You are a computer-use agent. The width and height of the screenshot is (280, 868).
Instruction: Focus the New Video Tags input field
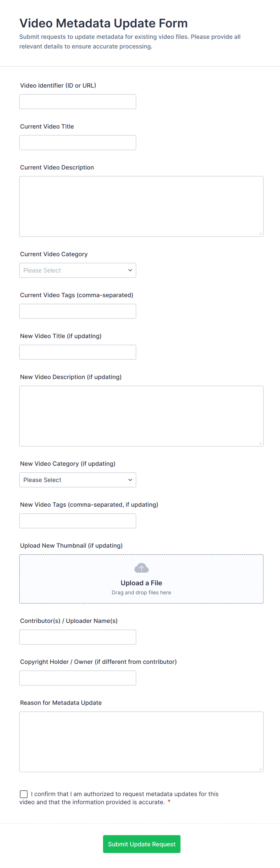[77, 521]
